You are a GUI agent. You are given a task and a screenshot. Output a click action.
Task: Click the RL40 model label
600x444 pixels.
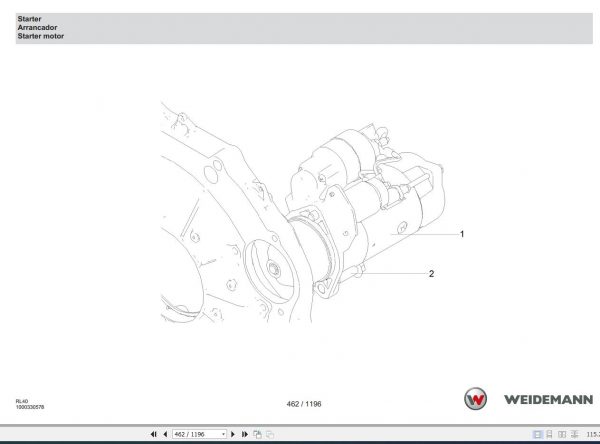point(22,401)
